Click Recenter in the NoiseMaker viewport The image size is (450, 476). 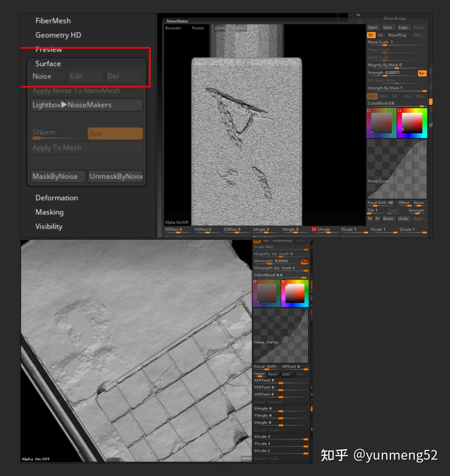click(173, 28)
